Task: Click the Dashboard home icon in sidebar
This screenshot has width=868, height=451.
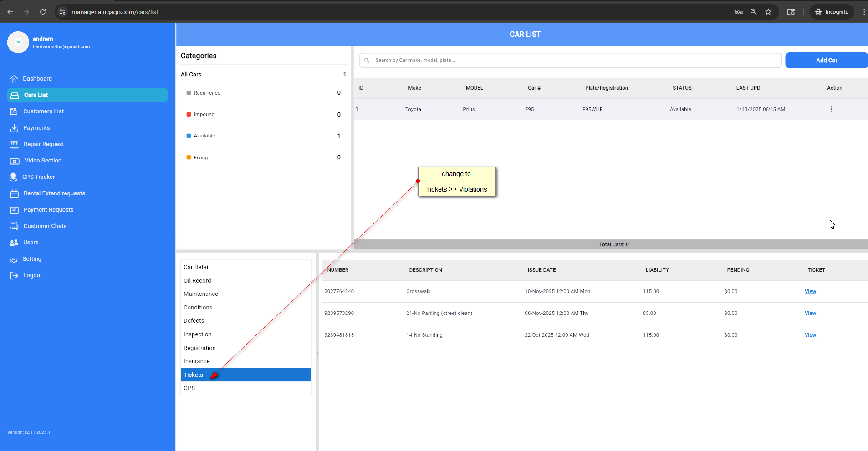Action: coord(14,79)
